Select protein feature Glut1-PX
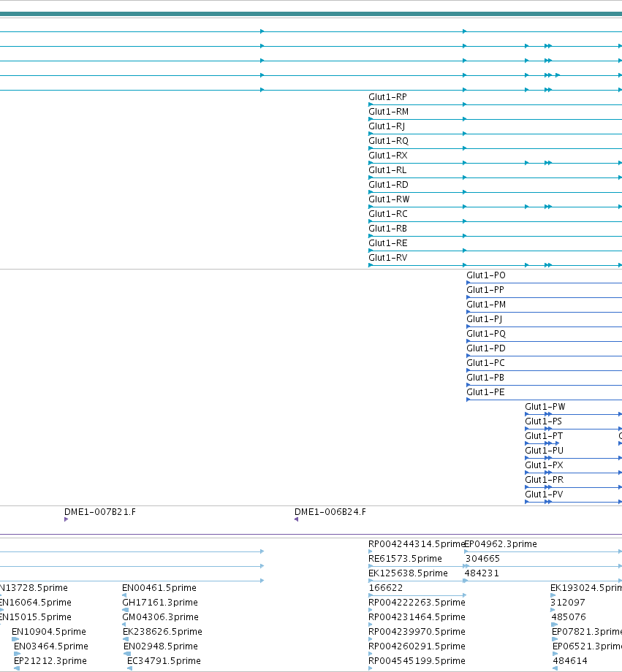Screen dimensions: 622x672 544,465
